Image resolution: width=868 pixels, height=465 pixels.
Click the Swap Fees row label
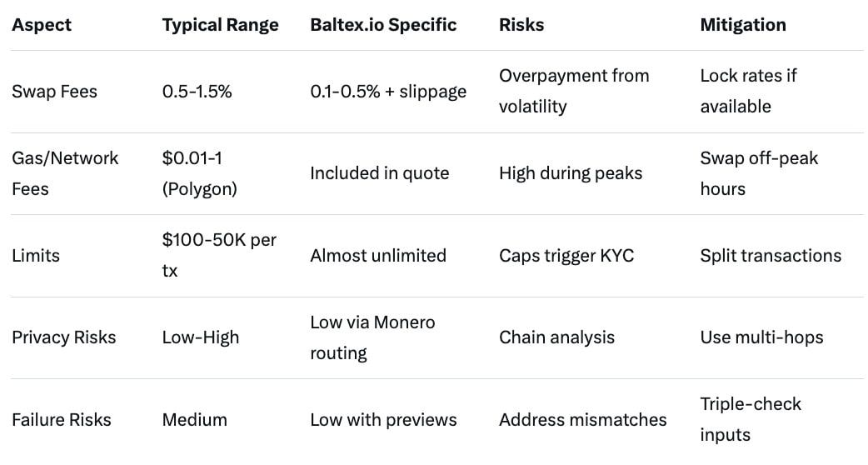tap(54, 92)
